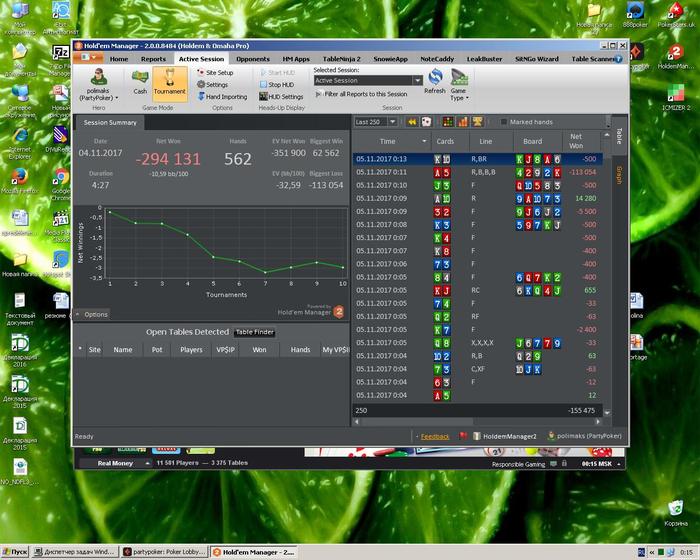Sort open tables by VP$IP column
This screenshot has width=700, height=560.
pyautogui.click(x=225, y=350)
